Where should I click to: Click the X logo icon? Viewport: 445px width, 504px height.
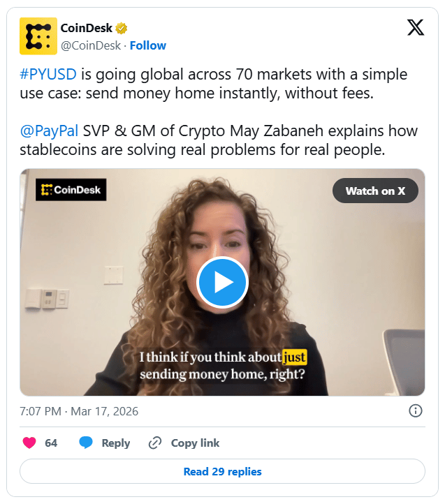[416, 27]
